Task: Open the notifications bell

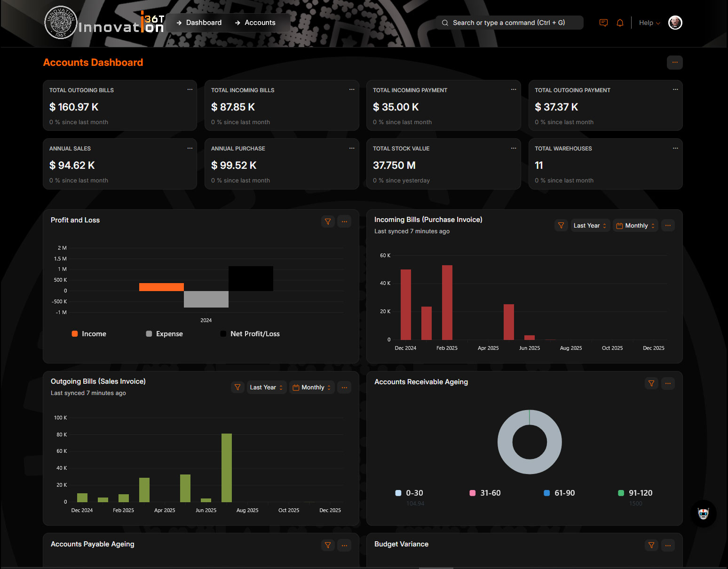Action: pos(620,23)
